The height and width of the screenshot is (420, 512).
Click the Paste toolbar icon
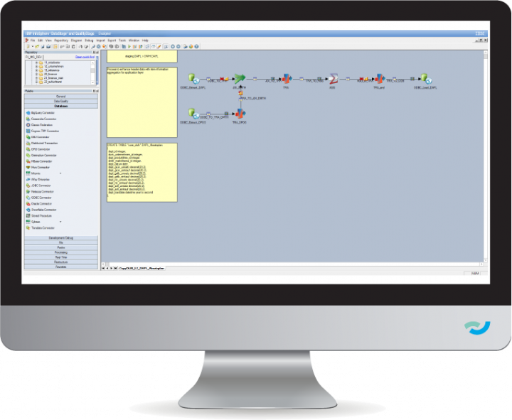(73, 47)
